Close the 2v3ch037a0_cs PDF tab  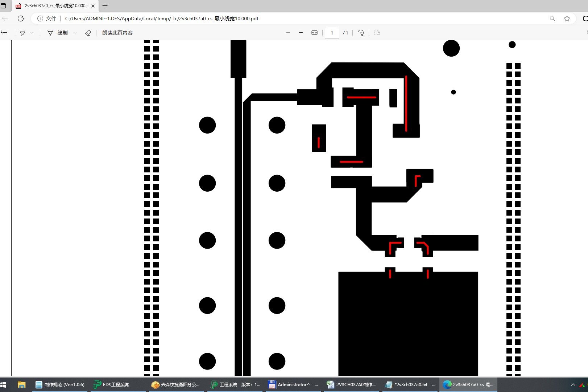coord(93,6)
